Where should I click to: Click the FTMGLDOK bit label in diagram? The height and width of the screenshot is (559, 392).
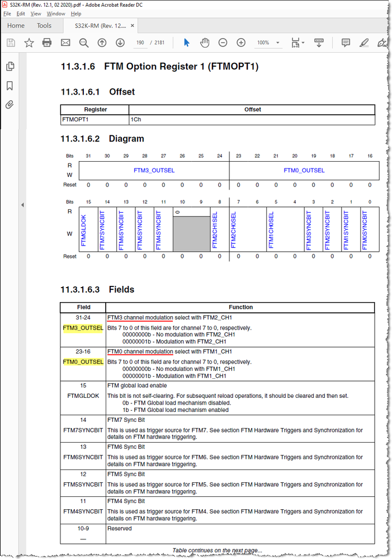pyautogui.click(x=84, y=231)
